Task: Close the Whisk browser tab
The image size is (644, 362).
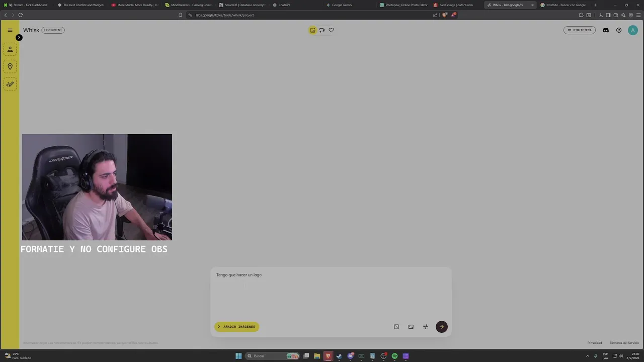Action: 532,5
